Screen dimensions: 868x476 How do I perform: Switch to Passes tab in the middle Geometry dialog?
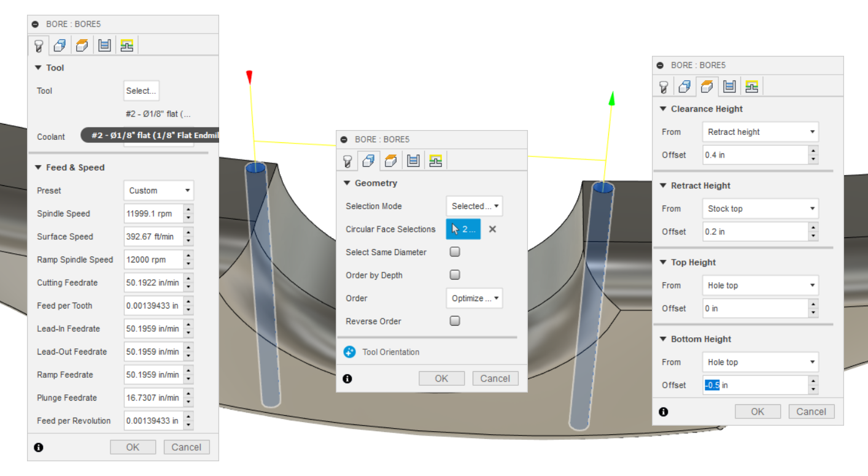point(413,161)
